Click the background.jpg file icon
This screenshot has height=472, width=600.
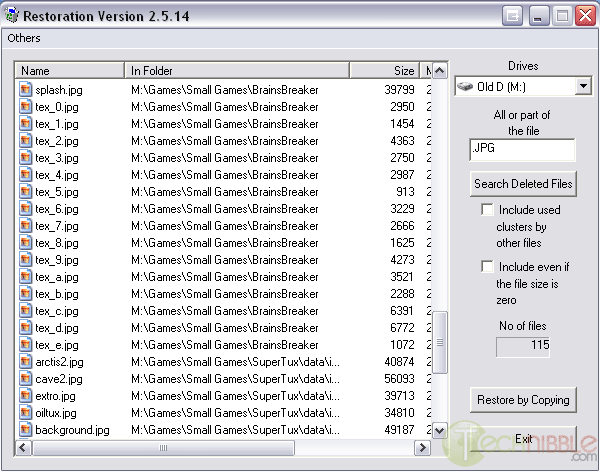[26, 430]
